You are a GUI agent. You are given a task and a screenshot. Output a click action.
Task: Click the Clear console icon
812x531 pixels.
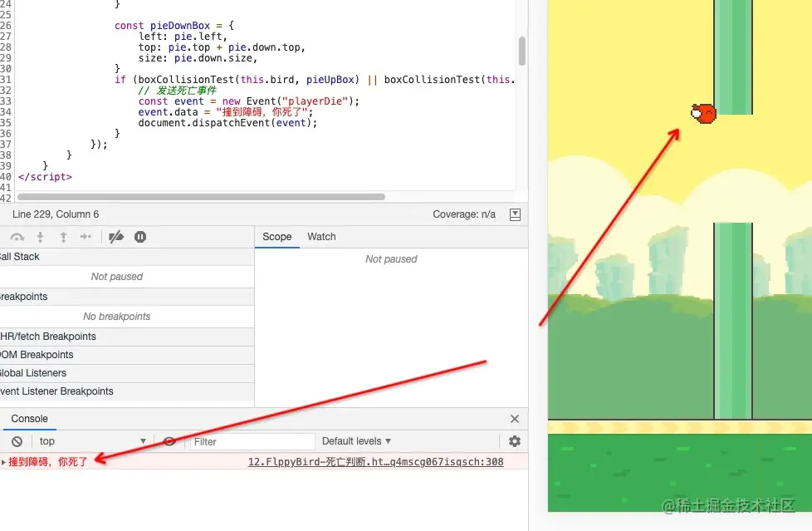(x=17, y=441)
